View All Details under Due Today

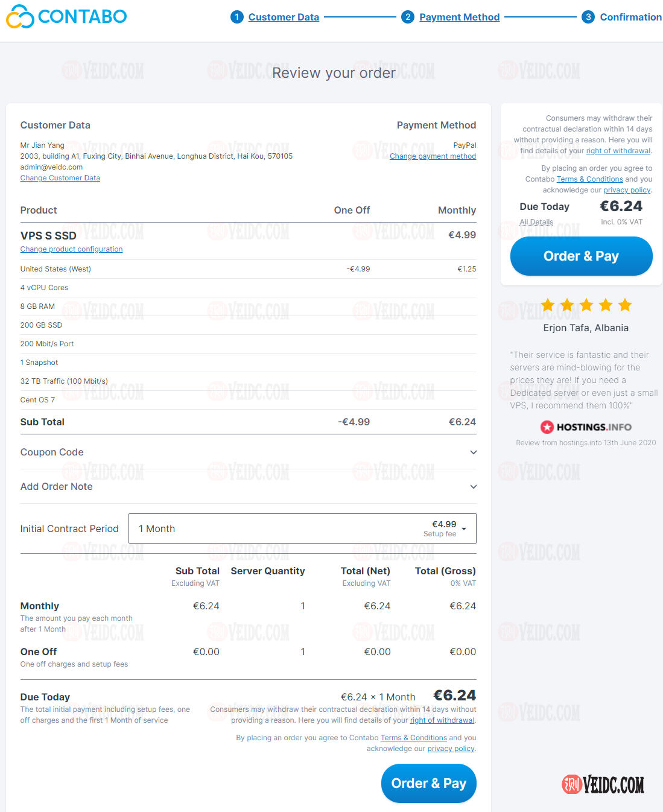coord(536,222)
